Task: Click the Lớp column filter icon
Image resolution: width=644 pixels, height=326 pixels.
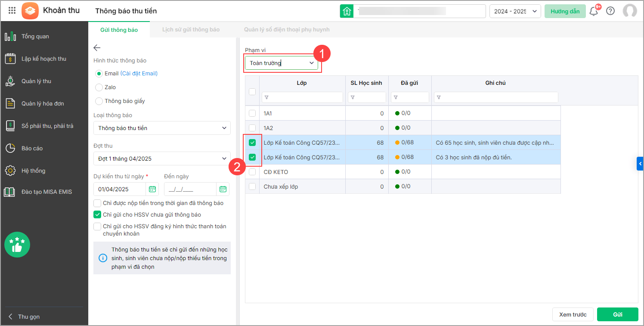Action: point(266,98)
